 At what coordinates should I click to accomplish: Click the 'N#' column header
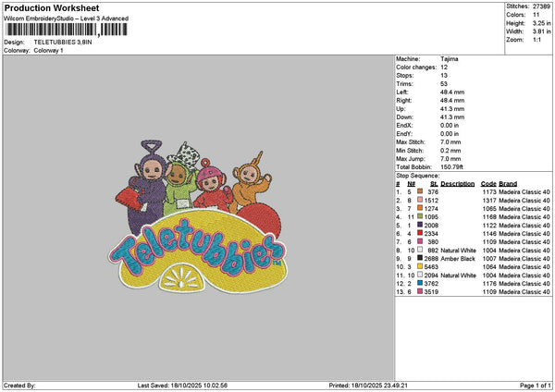pyautogui.click(x=411, y=184)
